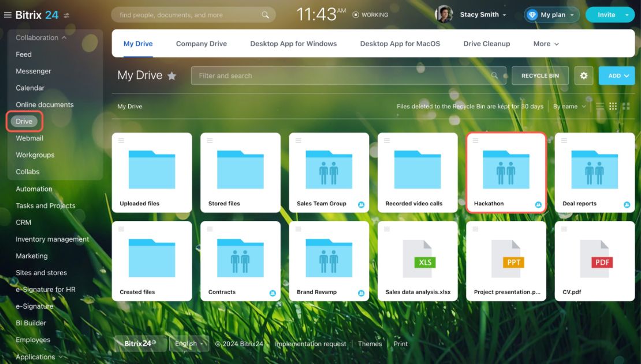The height and width of the screenshot is (364, 641).
Task: Open Messenger in the sidebar
Action: (x=33, y=71)
